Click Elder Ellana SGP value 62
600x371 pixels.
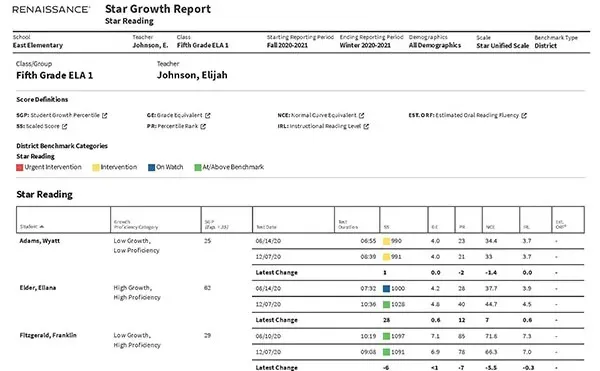click(207, 288)
